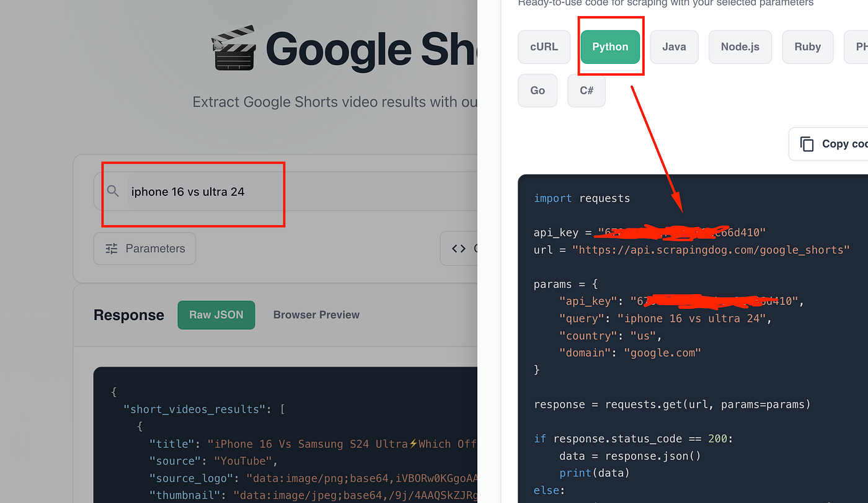
Task: Copy the generated code snippet
Action: point(829,144)
